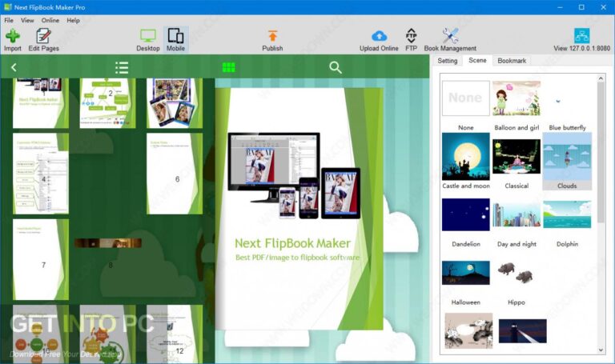Open the FTP upload tool

(411, 40)
